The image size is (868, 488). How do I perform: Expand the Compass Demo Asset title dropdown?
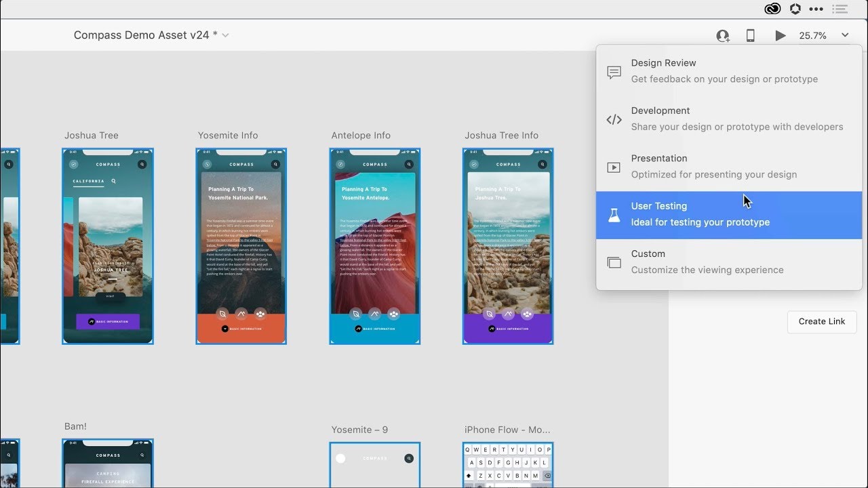click(226, 35)
